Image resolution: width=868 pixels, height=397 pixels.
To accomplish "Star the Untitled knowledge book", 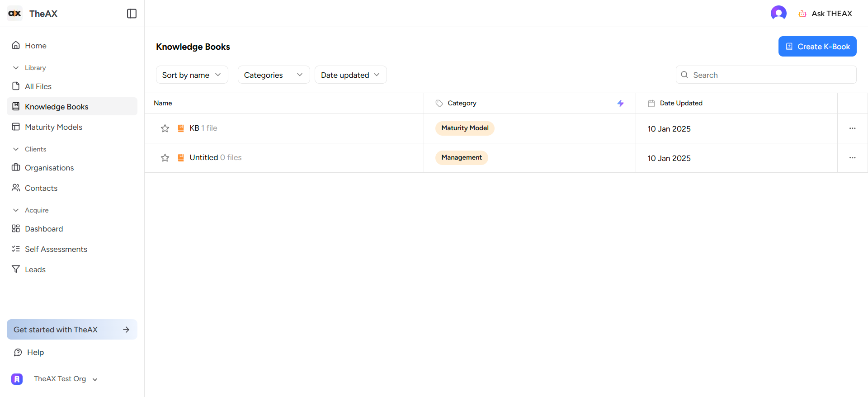I will pos(165,158).
